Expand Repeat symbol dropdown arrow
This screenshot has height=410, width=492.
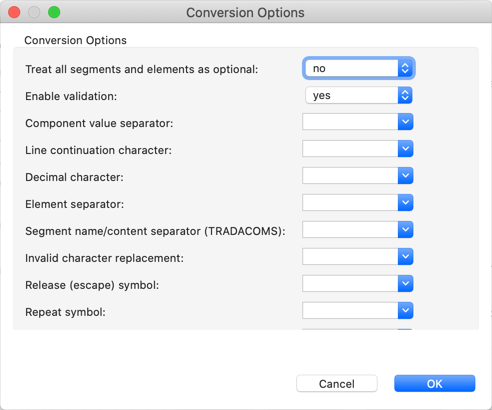405,311
